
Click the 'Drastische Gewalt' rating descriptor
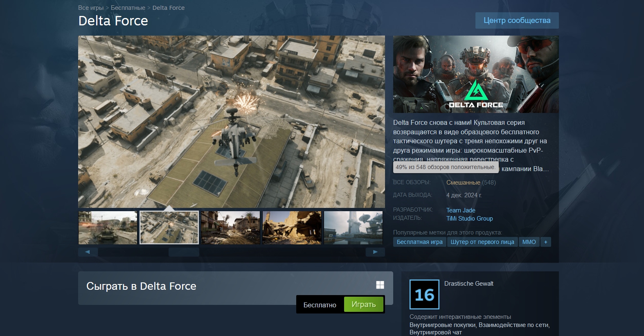coord(469,284)
